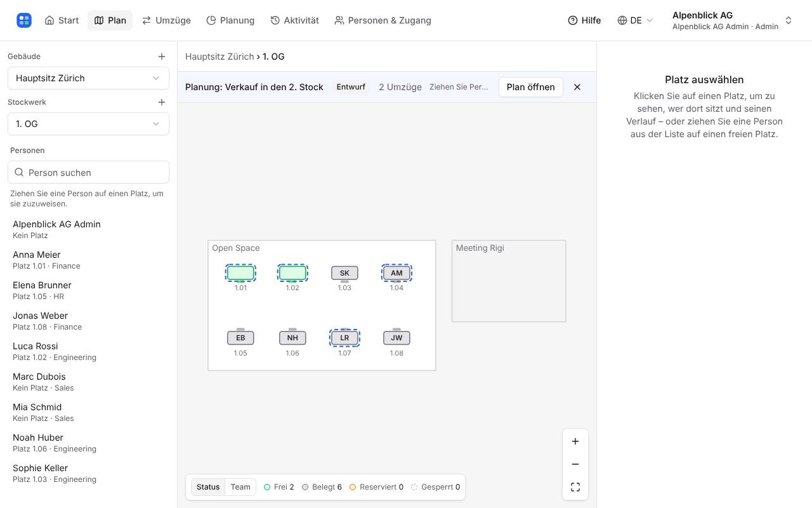Select Elena Brunner in the people list
This screenshot has width=812, height=508.
click(88, 290)
